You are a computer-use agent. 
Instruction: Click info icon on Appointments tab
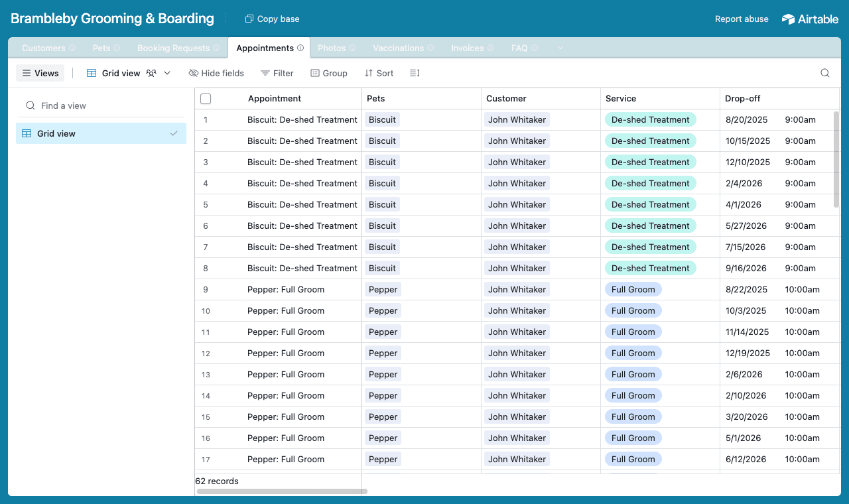pos(300,48)
